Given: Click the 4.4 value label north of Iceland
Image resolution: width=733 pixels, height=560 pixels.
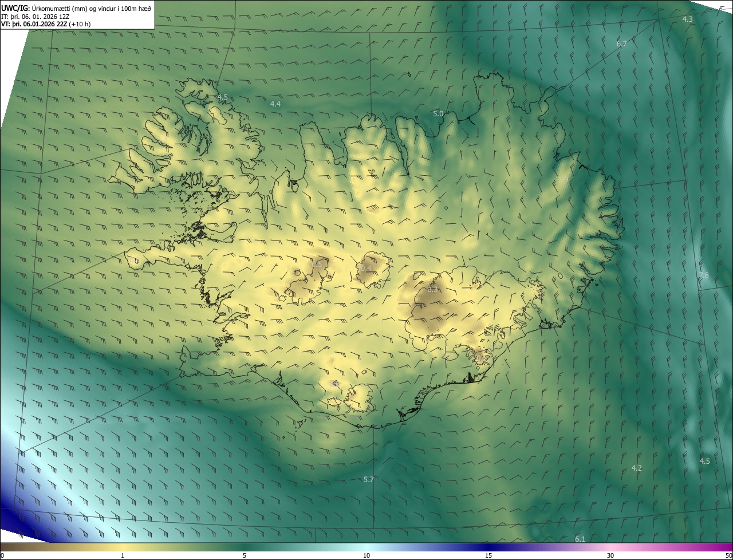Looking at the screenshot, I should (x=275, y=104).
